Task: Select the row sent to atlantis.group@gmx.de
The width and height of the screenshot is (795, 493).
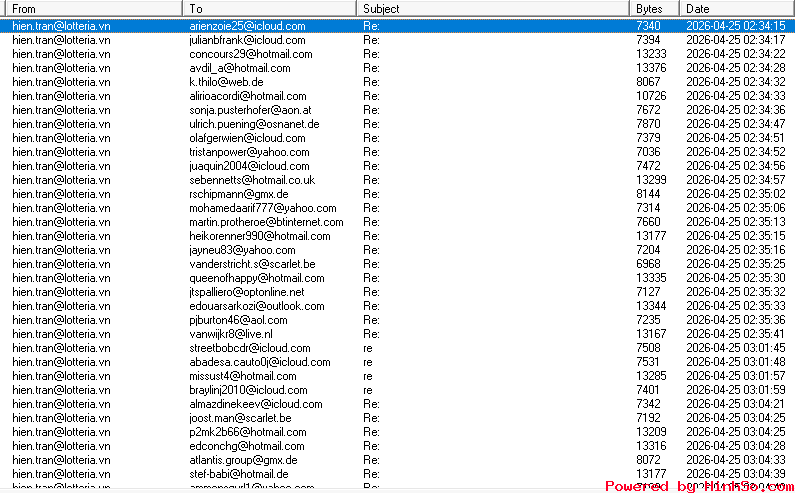Action: coord(398,460)
